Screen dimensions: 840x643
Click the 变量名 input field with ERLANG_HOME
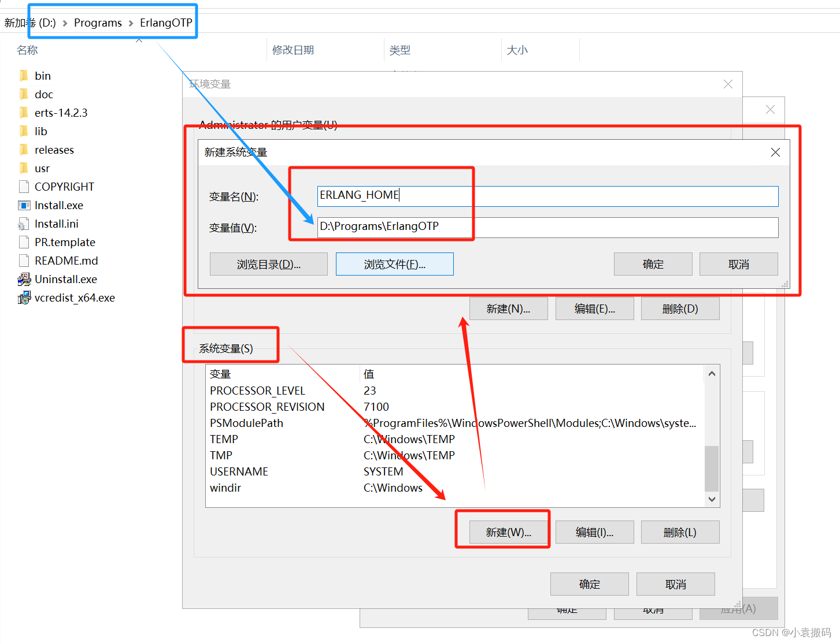[x=547, y=196]
